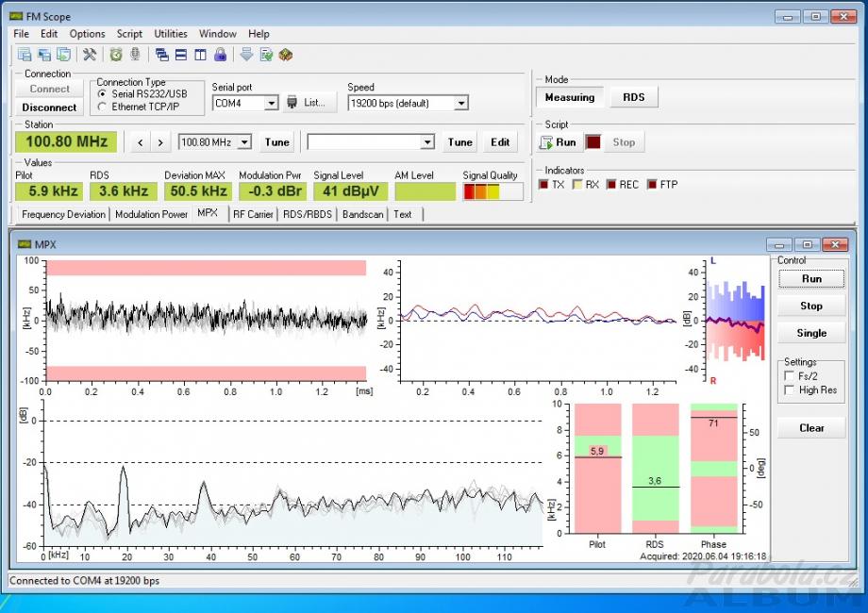Click the save-image toolbar icon
868x613 pixels.
pos(44,55)
